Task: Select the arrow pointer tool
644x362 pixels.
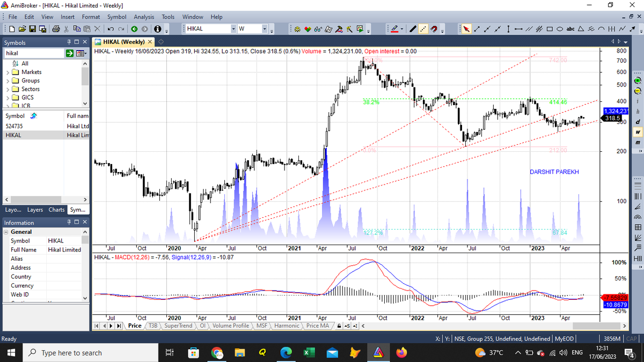Action: [466, 29]
